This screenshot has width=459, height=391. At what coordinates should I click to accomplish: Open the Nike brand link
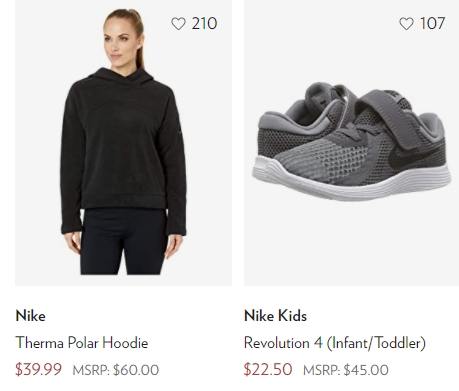tap(30, 316)
